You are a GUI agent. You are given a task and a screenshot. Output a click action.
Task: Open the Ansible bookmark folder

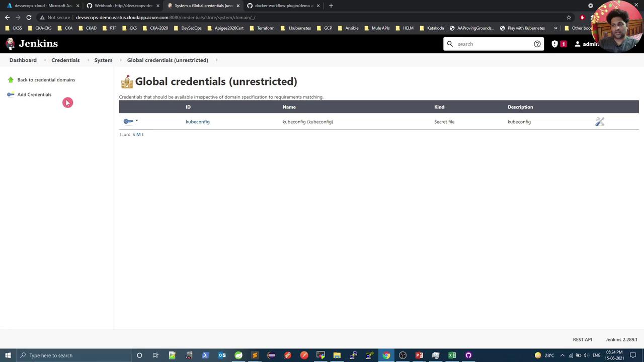[x=348, y=28]
